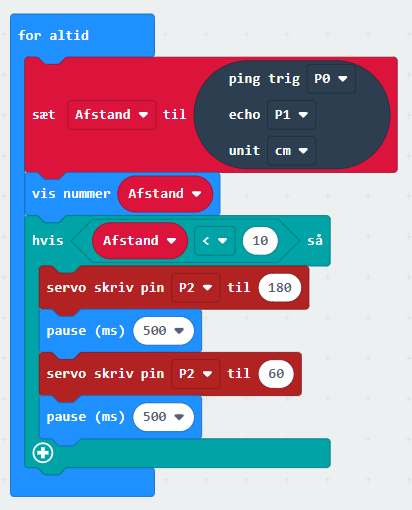412x510 pixels.
Task: Click the hvis label on the teal block
Action: point(48,241)
